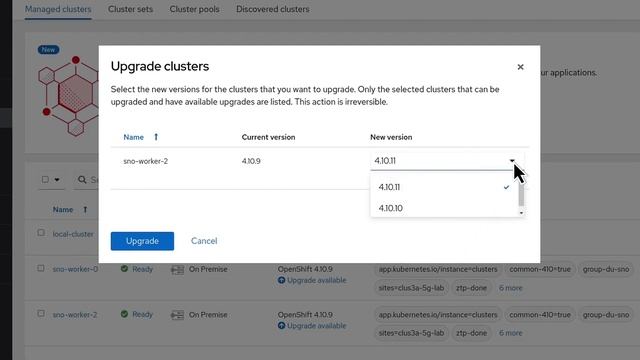Click the search magnifier icon
The image size is (640, 360).
point(82,180)
